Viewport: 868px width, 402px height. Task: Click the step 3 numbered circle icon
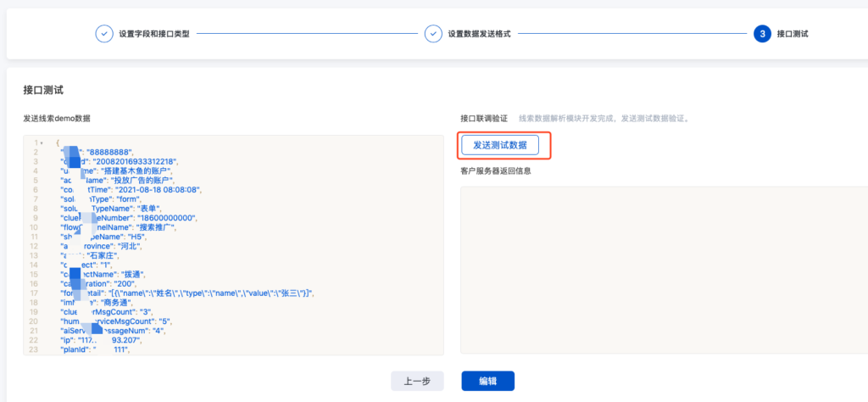pyautogui.click(x=762, y=34)
